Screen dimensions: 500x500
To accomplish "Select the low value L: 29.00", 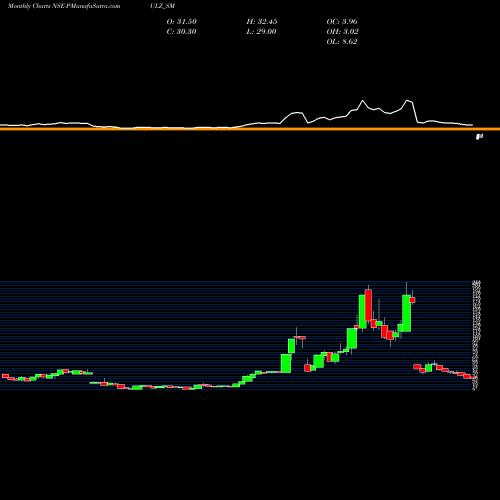I will [x=261, y=32].
